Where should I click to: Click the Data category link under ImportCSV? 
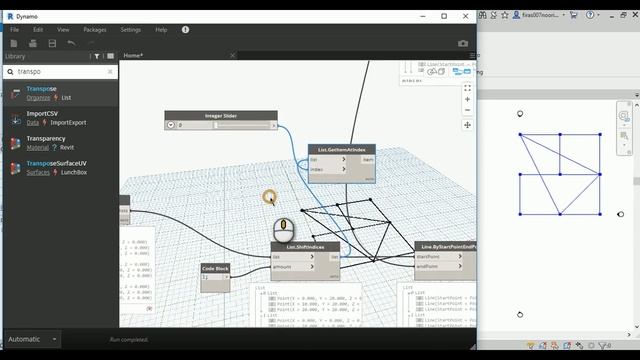pos(33,122)
